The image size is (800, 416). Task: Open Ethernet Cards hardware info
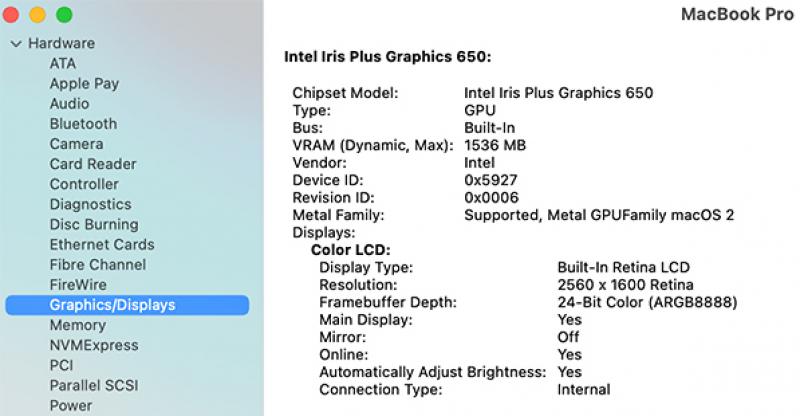[102, 244]
